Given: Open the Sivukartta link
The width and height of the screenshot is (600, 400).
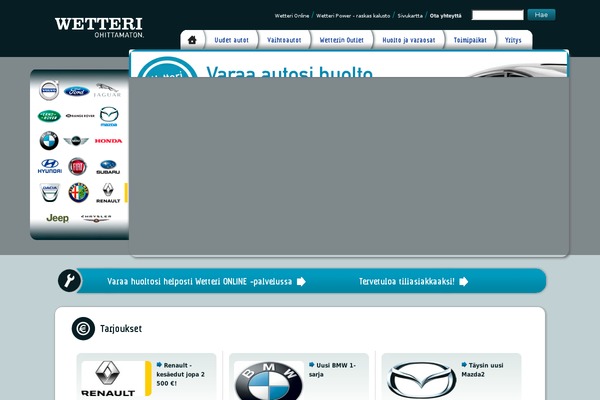Looking at the screenshot, I should click(410, 16).
